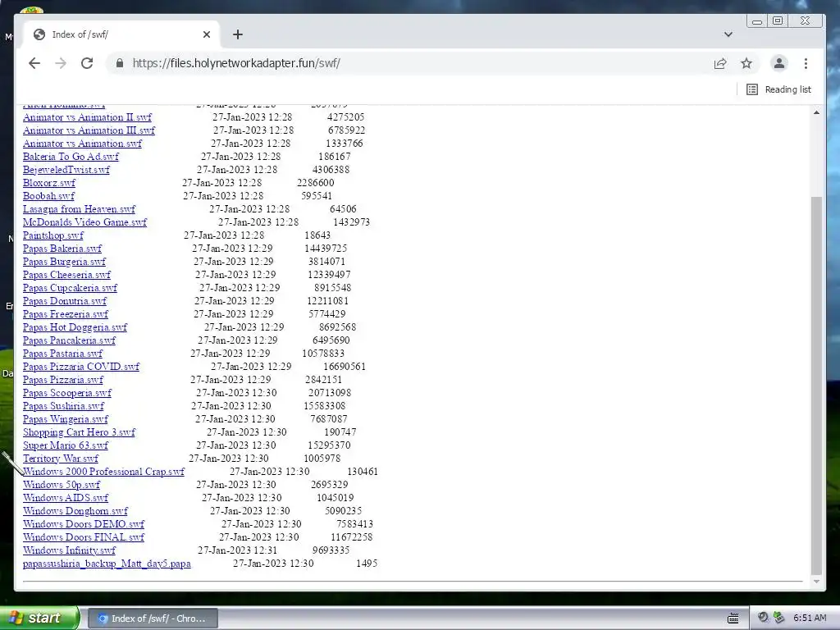
Task: Open Bakeria To Go Ad.swf link
Action: (71, 157)
